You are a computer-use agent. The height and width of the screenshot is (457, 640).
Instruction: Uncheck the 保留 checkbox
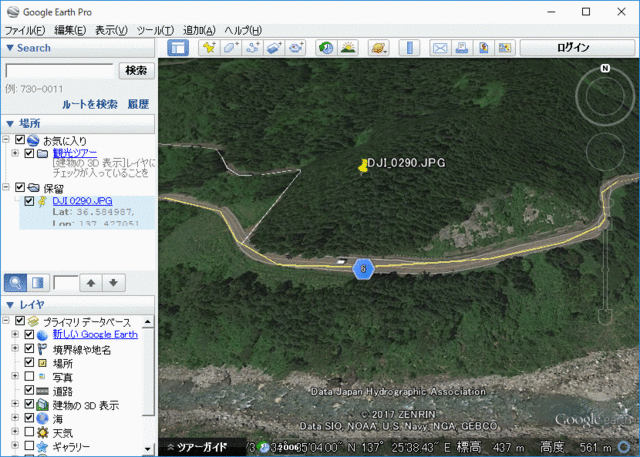[x=20, y=187]
